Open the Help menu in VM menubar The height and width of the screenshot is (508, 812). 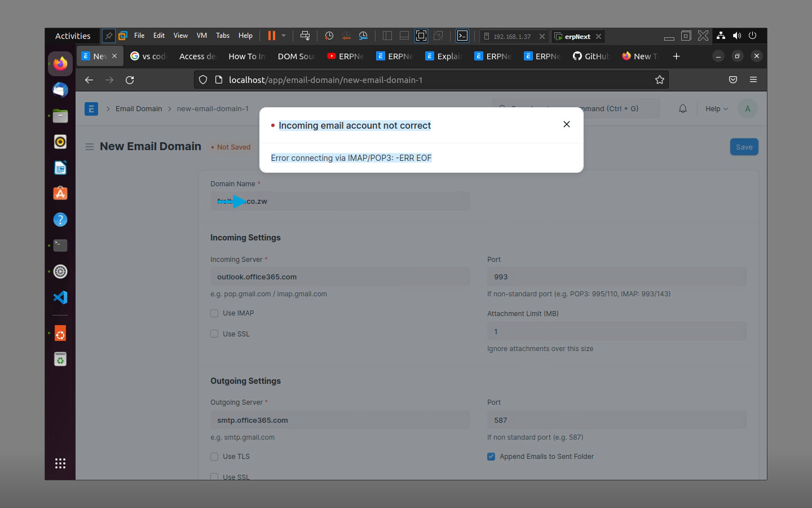point(245,36)
